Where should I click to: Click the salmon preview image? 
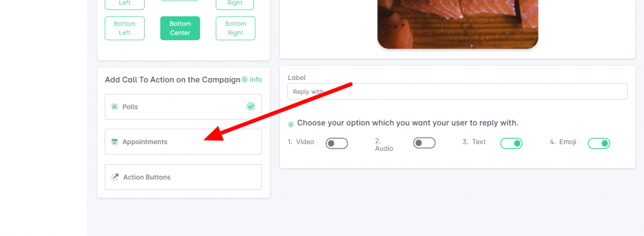pyautogui.click(x=458, y=24)
